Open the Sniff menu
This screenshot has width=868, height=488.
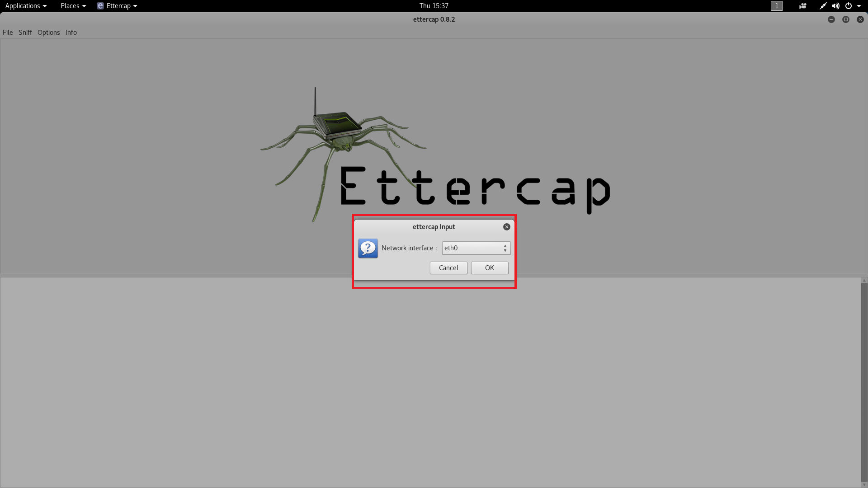coord(25,33)
